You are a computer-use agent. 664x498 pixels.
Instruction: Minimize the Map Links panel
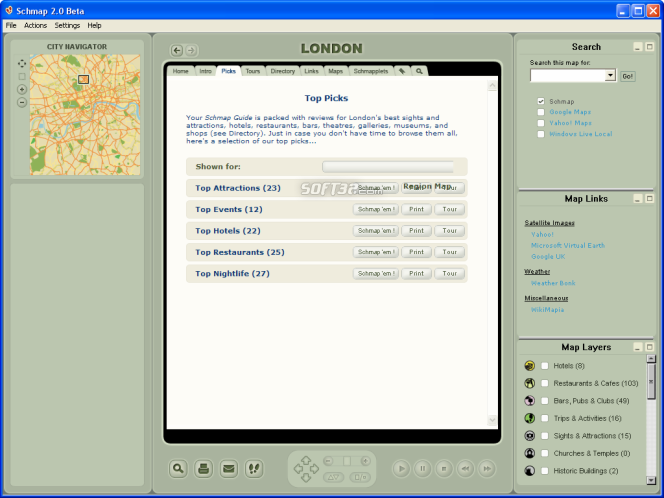pos(638,199)
